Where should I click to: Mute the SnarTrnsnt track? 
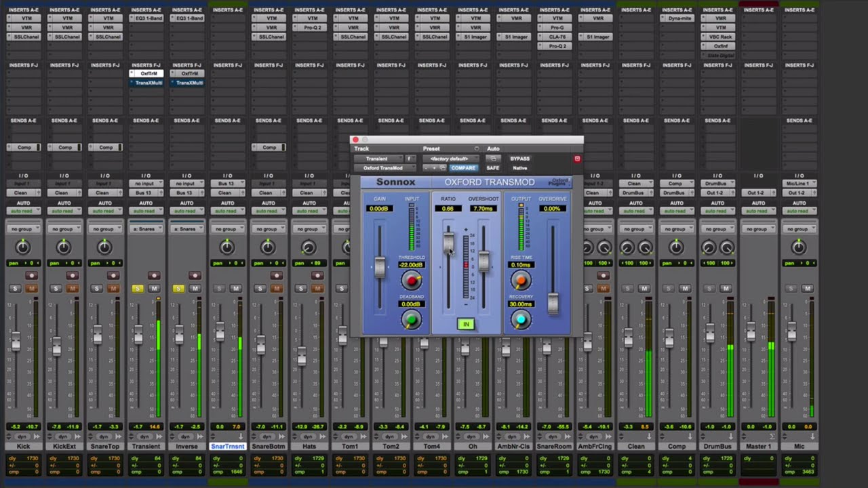click(235, 289)
